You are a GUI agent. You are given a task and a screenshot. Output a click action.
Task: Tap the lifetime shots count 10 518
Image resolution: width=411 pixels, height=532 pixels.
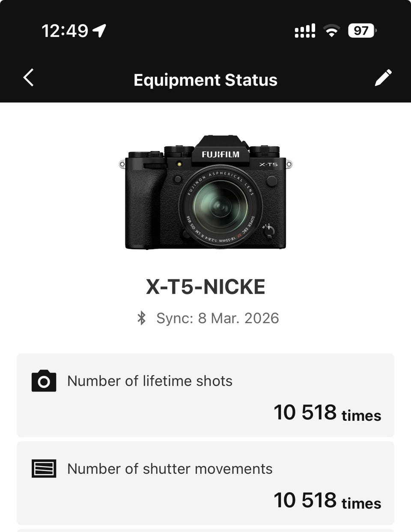coord(305,413)
